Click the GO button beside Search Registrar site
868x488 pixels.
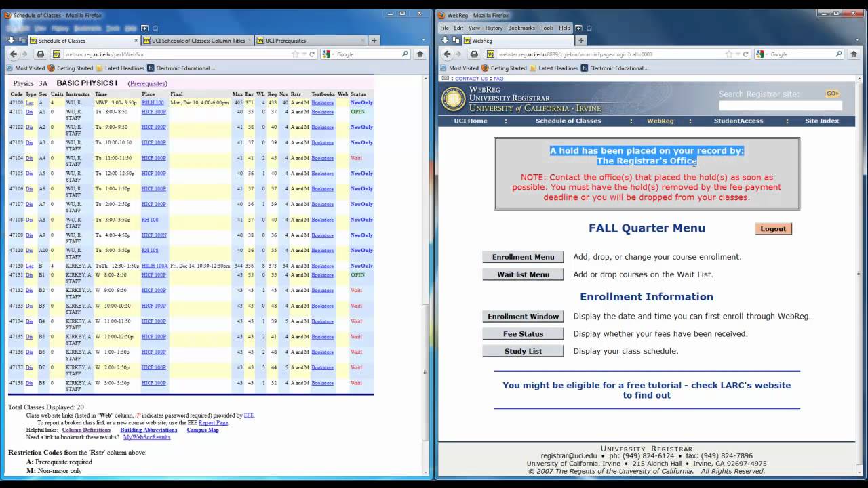pos(832,94)
